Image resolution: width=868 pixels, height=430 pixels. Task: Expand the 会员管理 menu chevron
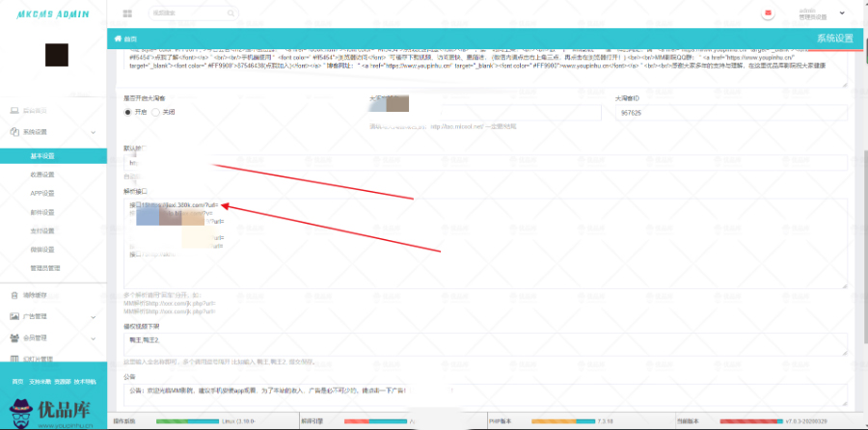[93, 338]
